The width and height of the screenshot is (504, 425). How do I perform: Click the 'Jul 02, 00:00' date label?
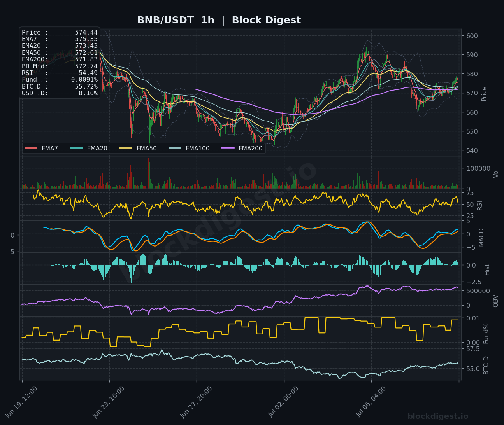(283, 402)
